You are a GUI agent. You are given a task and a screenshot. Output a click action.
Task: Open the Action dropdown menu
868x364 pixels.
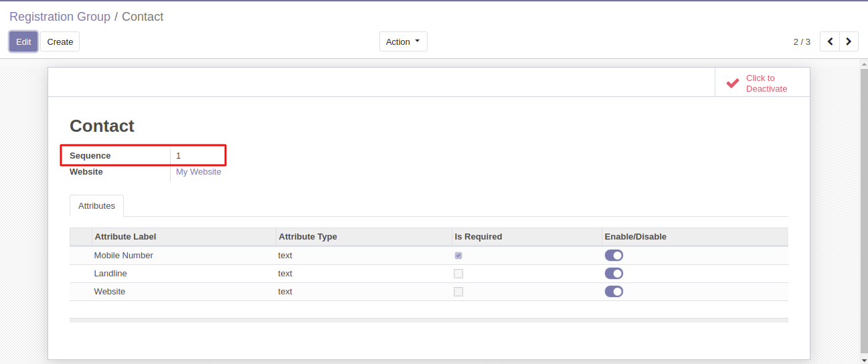pyautogui.click(x=403, y=41)
